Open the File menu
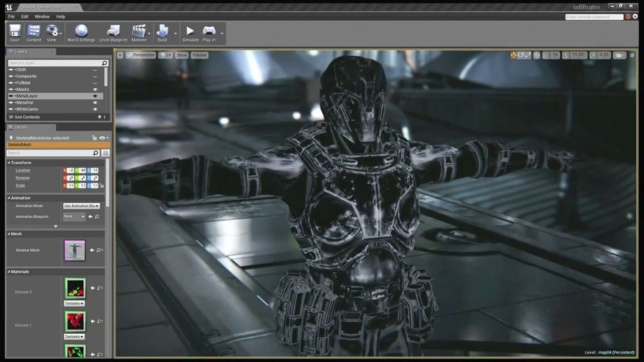This screenshot has width=644, height=362. (x=11, y=17)
